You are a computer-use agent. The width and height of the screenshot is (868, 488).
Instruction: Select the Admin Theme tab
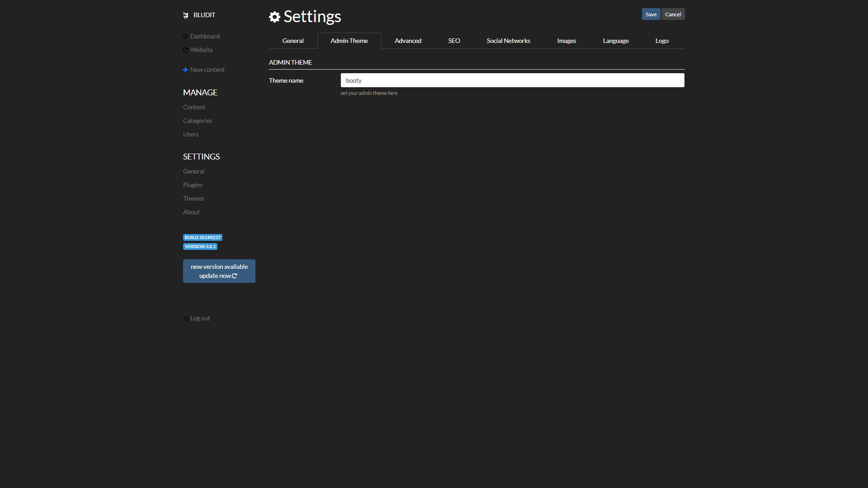[x=349, y=41]
